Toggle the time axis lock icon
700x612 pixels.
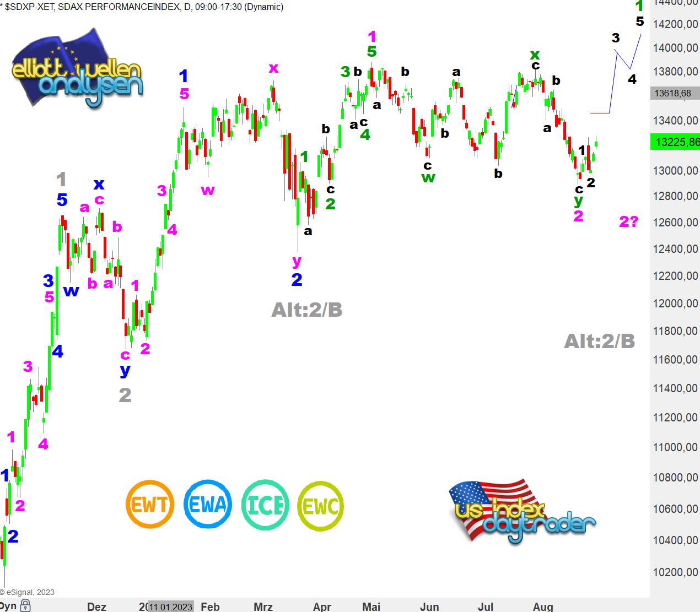[x=25, y=606]
